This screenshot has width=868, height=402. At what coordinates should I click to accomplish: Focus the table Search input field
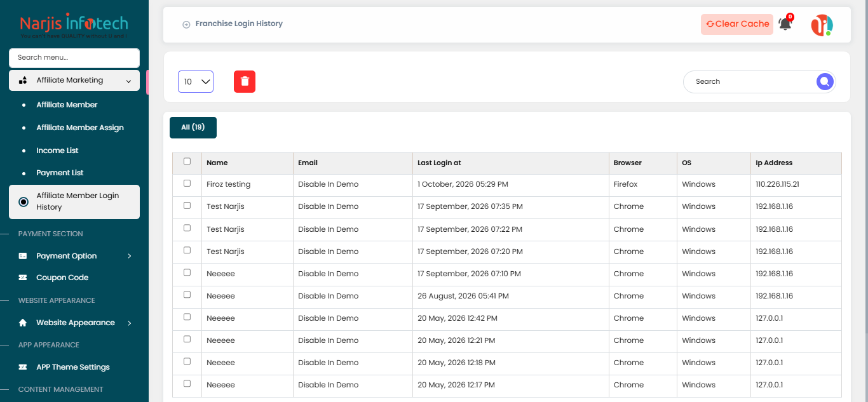[750, 81]
